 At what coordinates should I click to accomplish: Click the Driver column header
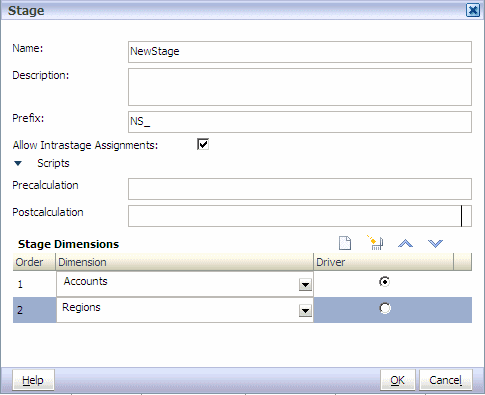coord(384,262)
